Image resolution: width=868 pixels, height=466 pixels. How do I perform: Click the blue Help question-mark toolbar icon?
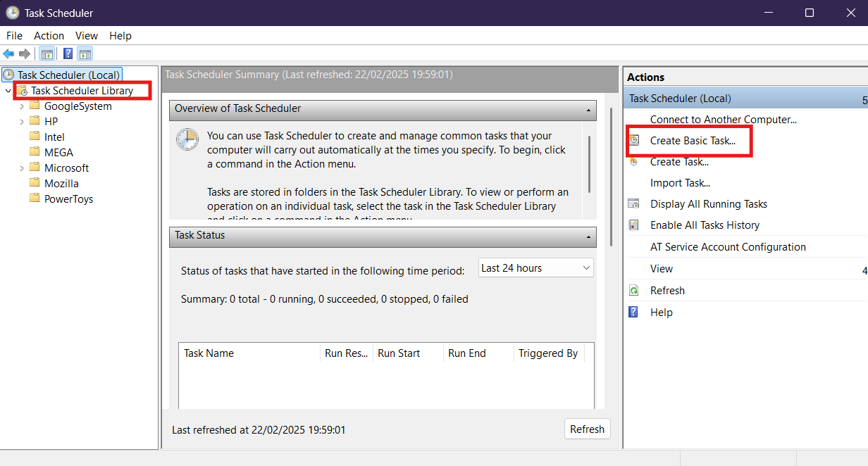pyautogui.click(x=68, y=53)
